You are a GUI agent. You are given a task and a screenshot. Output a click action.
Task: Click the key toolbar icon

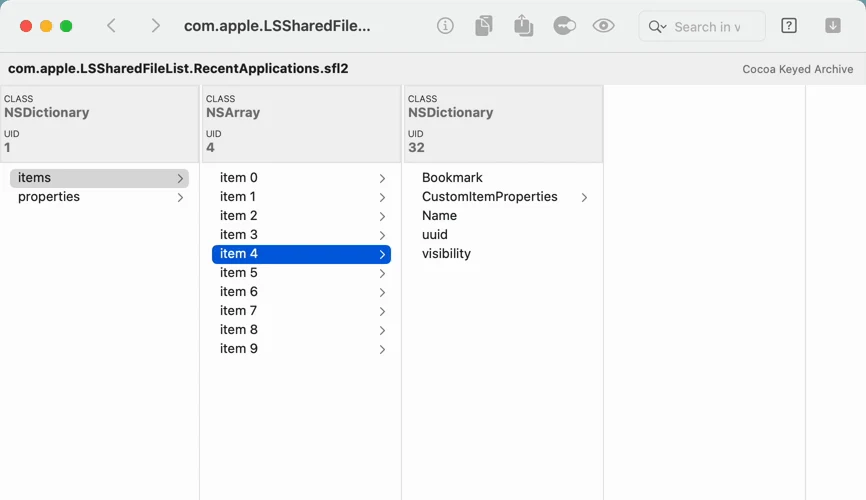tap(564, 26)
